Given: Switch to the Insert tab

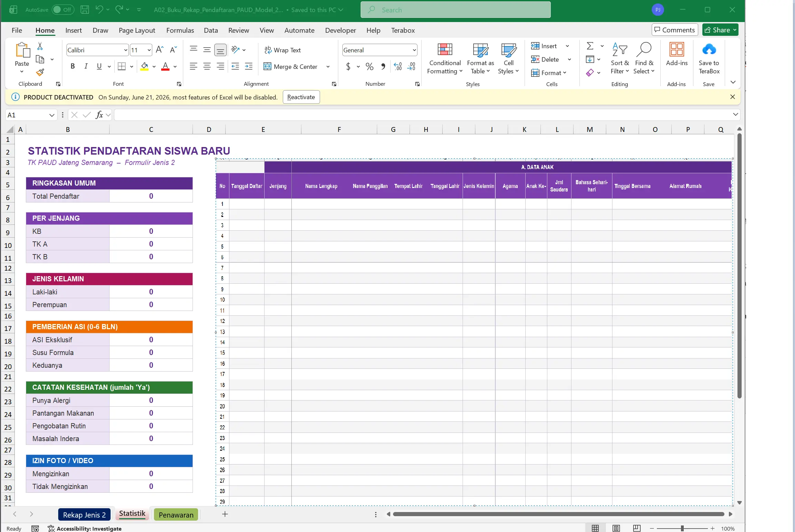Looking at the screenshot, I should pyautogui.click(x=73, y=30).
